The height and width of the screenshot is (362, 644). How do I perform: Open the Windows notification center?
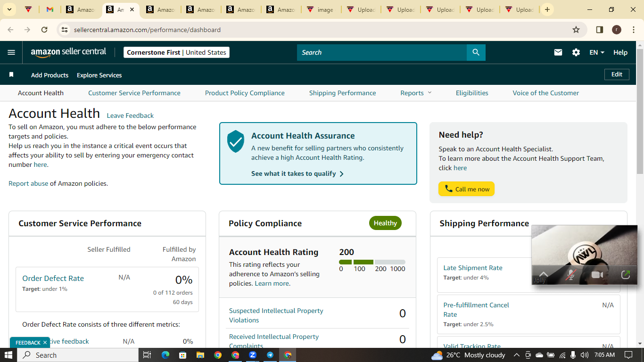click(628, 355)
